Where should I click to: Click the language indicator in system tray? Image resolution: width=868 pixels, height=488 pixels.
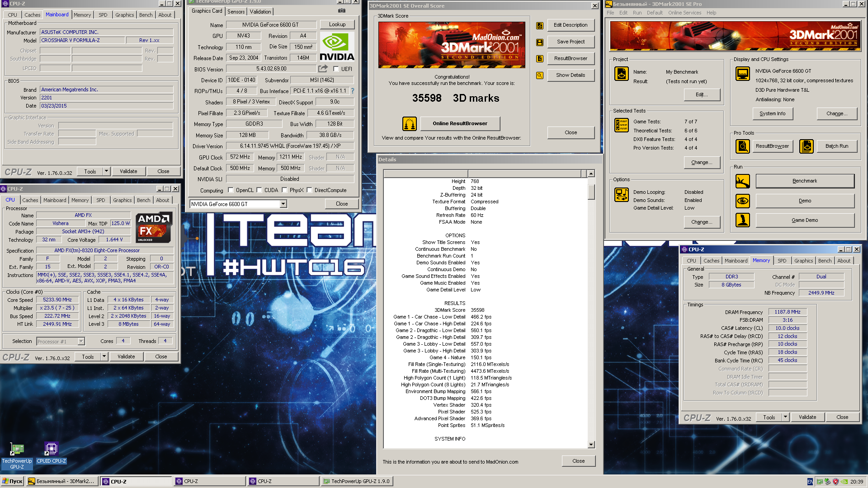tap(810, 482)
